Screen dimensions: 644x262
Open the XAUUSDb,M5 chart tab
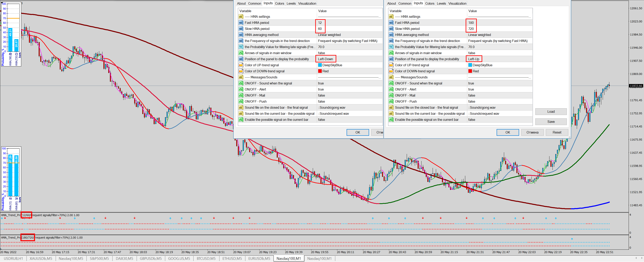click(41, 259)
